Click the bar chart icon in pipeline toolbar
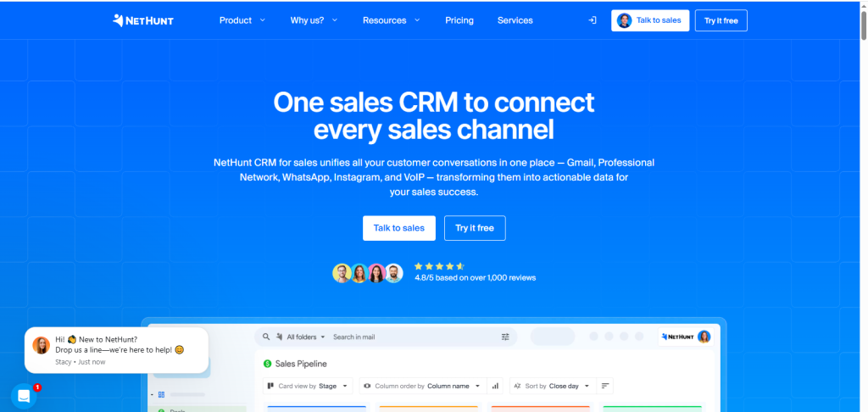The height and width of the screenshot is (412, 868). click(495, 386)
